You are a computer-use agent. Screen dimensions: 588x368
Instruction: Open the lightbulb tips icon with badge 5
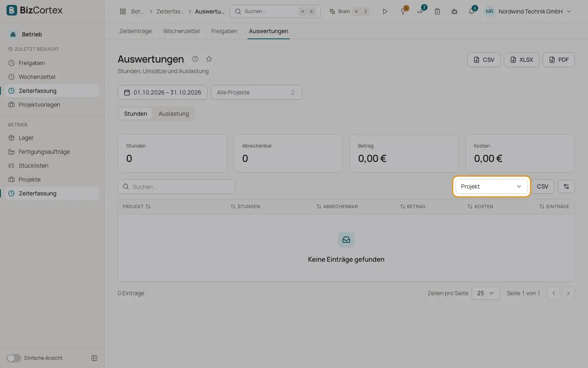click(403, 11)
